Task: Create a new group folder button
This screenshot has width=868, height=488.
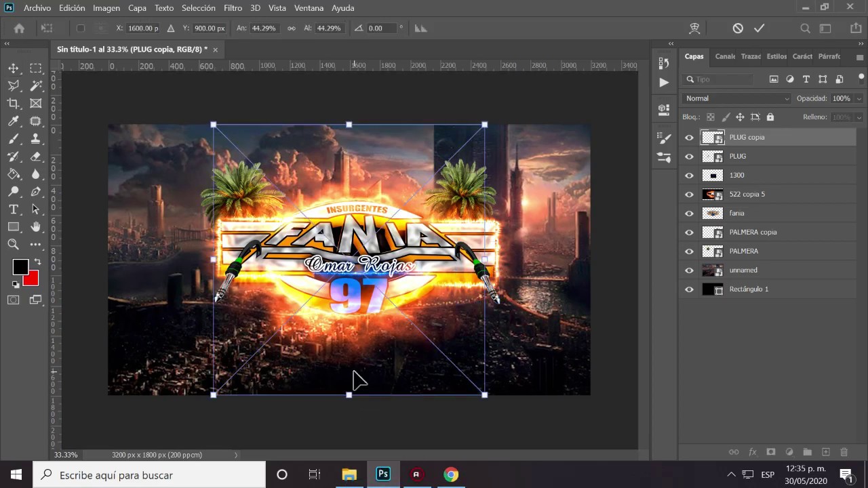Action: [x=808, y=452]
